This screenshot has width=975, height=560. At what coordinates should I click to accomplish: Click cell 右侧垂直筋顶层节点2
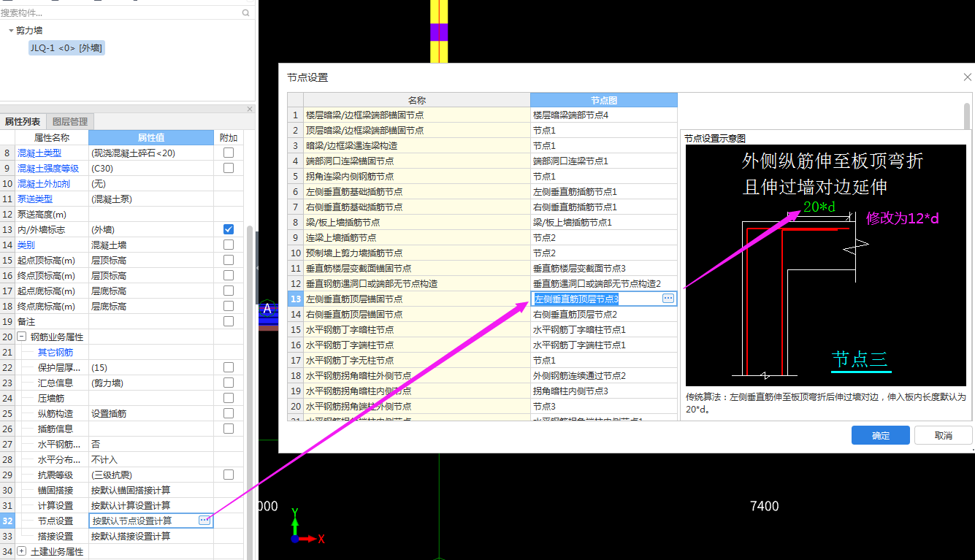tap(604, 314)
